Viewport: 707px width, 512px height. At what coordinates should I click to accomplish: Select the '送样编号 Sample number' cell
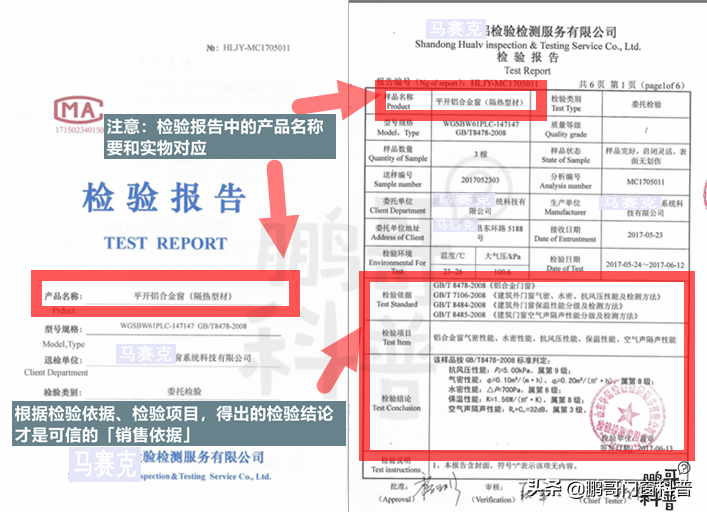point(398,179)
